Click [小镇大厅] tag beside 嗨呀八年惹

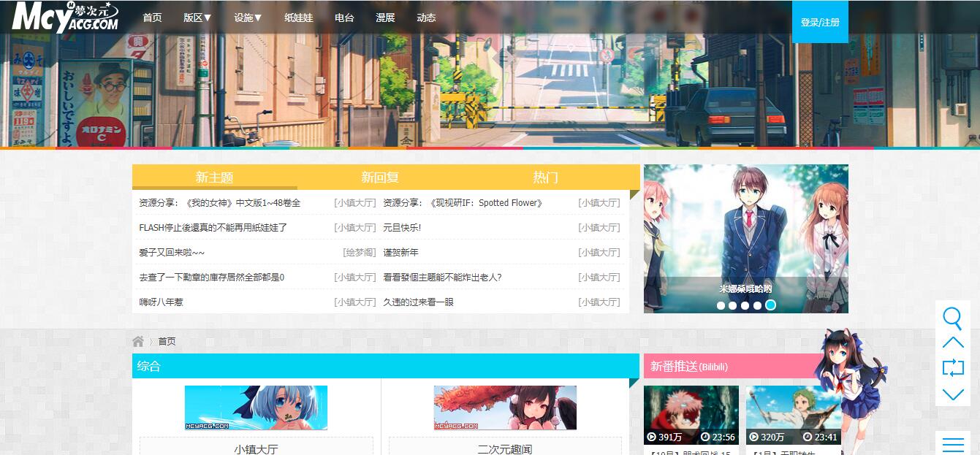coord(355,302)
